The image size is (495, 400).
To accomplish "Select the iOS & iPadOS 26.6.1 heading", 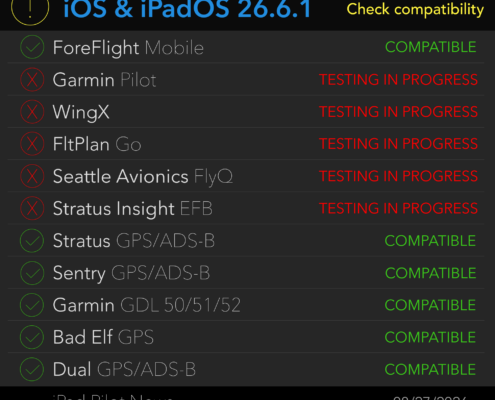I will (187, 9).
